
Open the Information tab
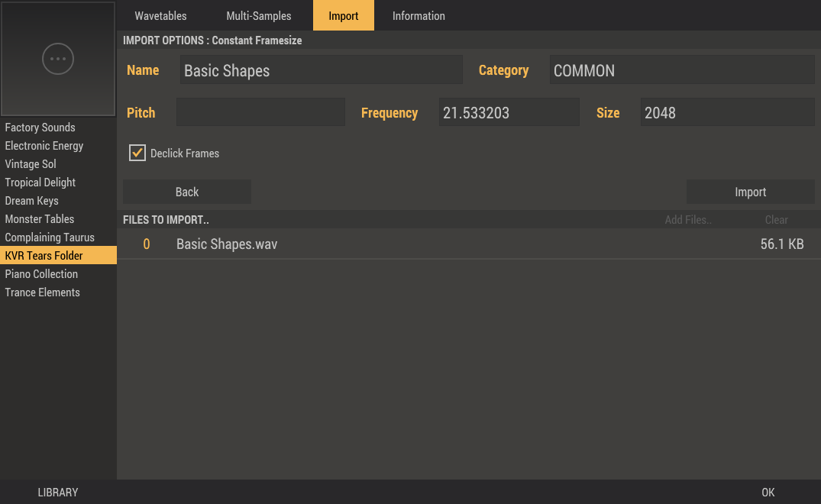(x=419, y=16)
